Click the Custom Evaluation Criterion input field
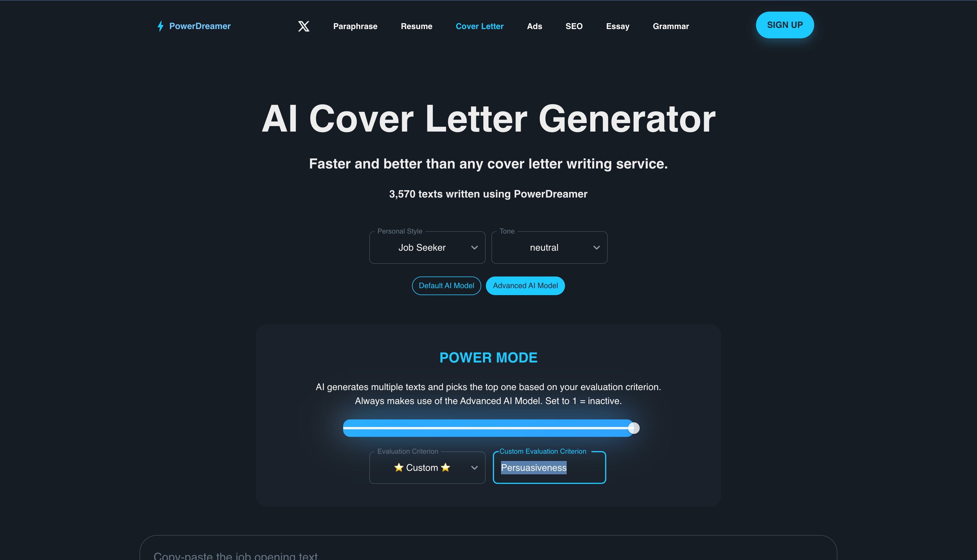Screen dimensions: 977x560 point(549,467)
